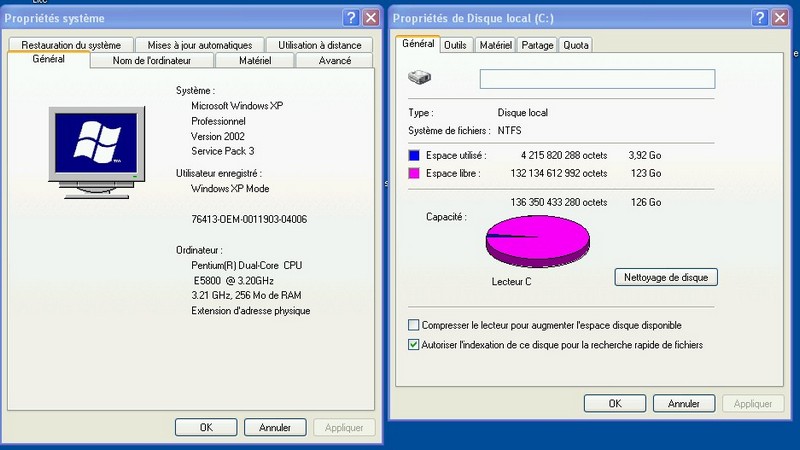Switch to the Nom de l'ordinateur tab
Image resolution: width=800 pixels, height=450 pixels.
[x=152, y=60]
